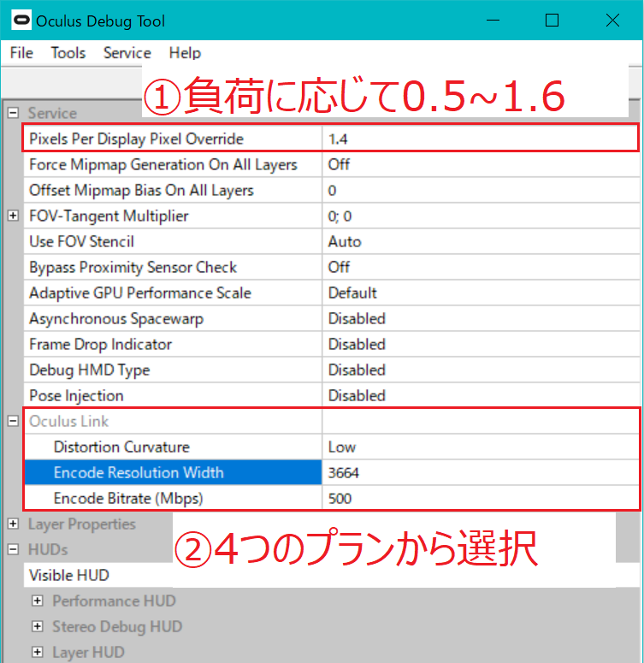The image size is (644, 663).
Task: Open the Tools menu
Action: click(68, 53)
